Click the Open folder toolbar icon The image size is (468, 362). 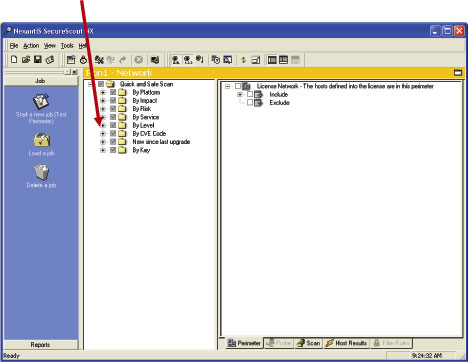point(26,60)
